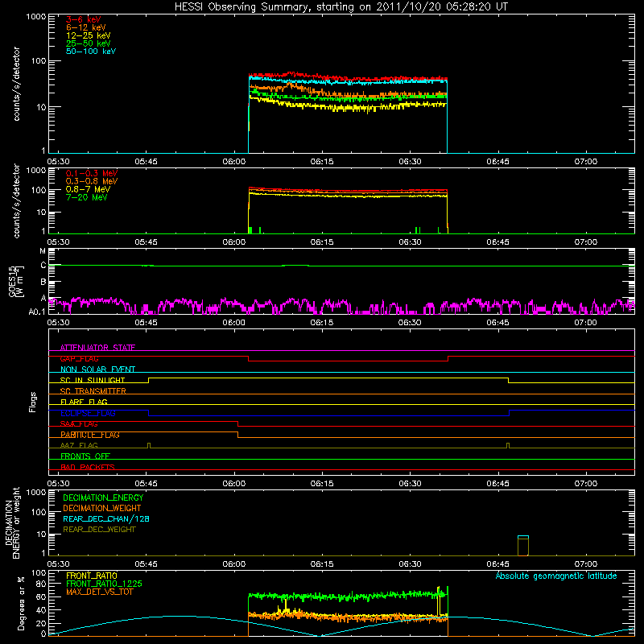644x644 pixels.
Task: Select the vertical Flags axis title
Action: (x=33, y=402)
